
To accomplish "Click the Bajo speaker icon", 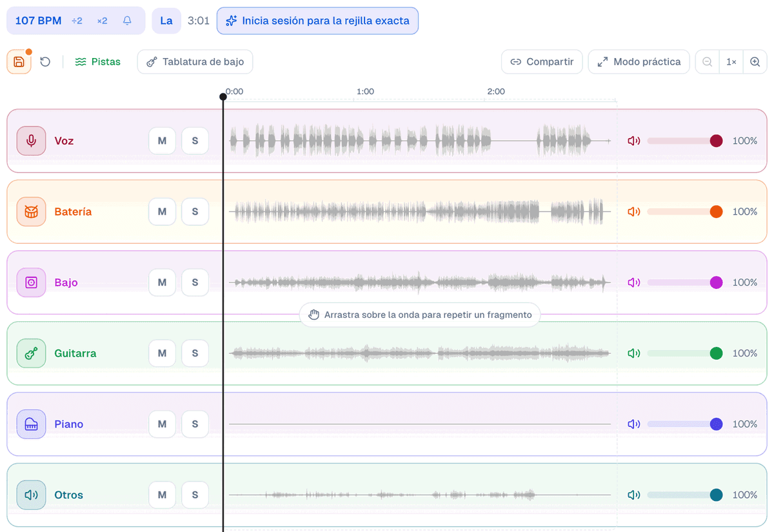I will [31, 282].
